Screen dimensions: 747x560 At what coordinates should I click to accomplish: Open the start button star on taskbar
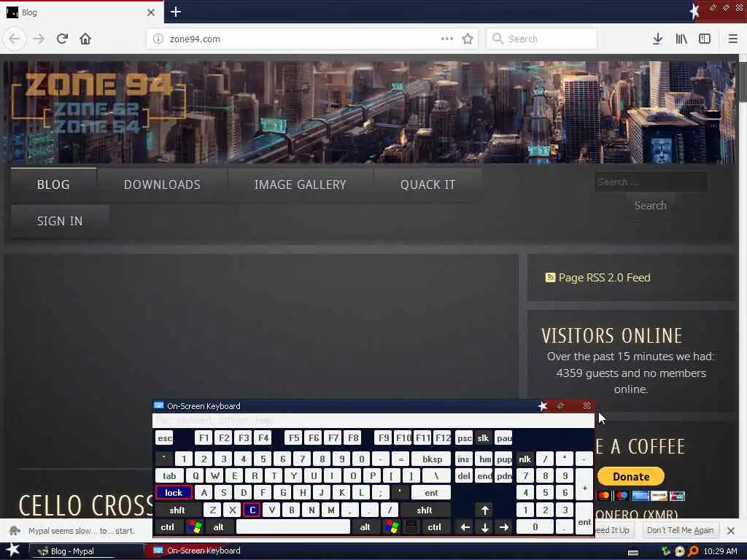click(x=12, y=550)
